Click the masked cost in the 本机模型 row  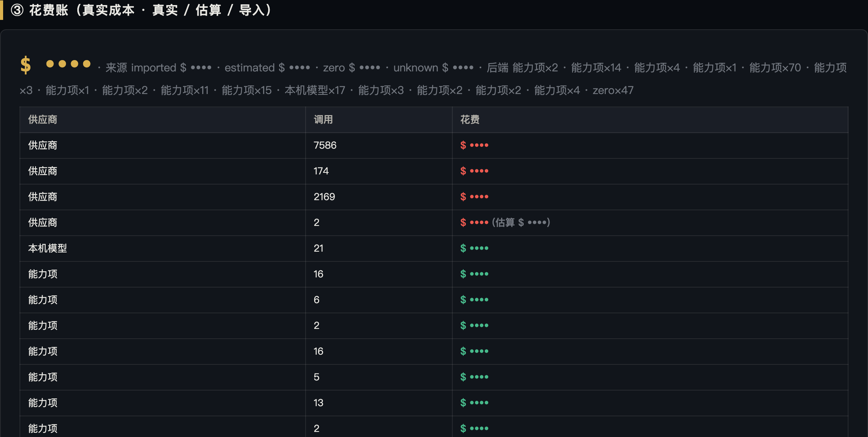point(474,249)
